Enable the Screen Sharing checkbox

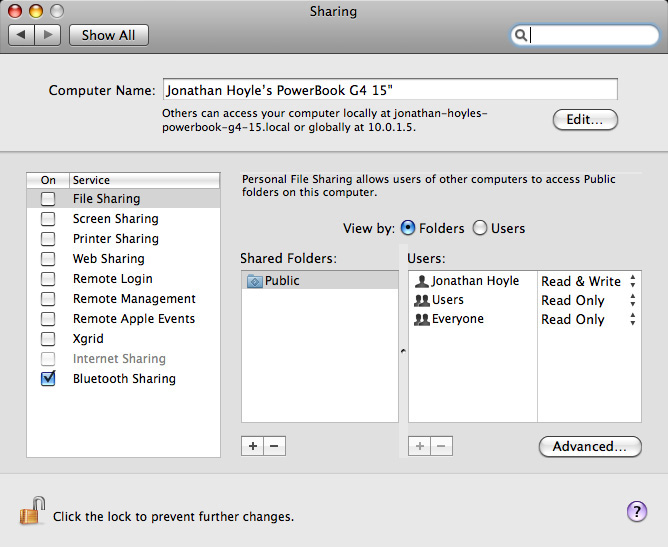pyautogui.click(x=48, y=219)
